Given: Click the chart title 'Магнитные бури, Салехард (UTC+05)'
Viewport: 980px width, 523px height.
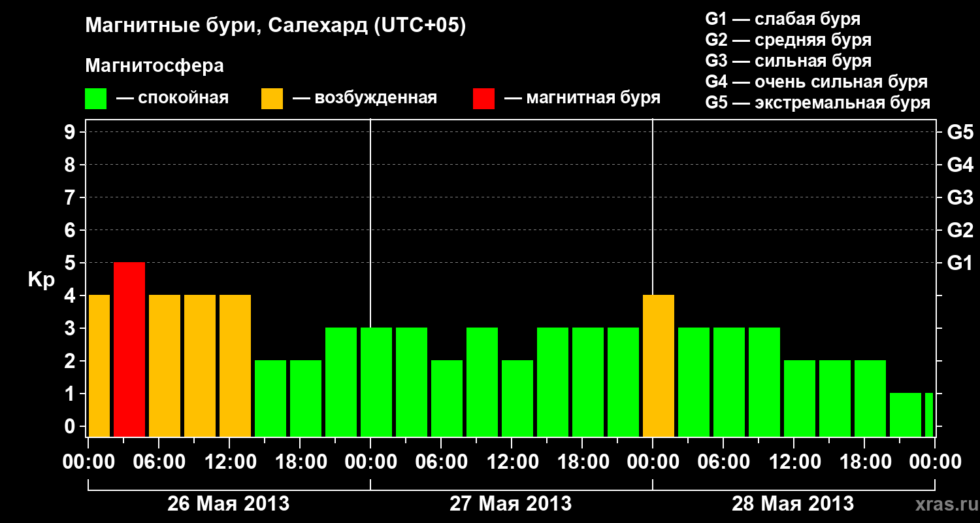Looking at the screenshot, I should click(276, 26).
